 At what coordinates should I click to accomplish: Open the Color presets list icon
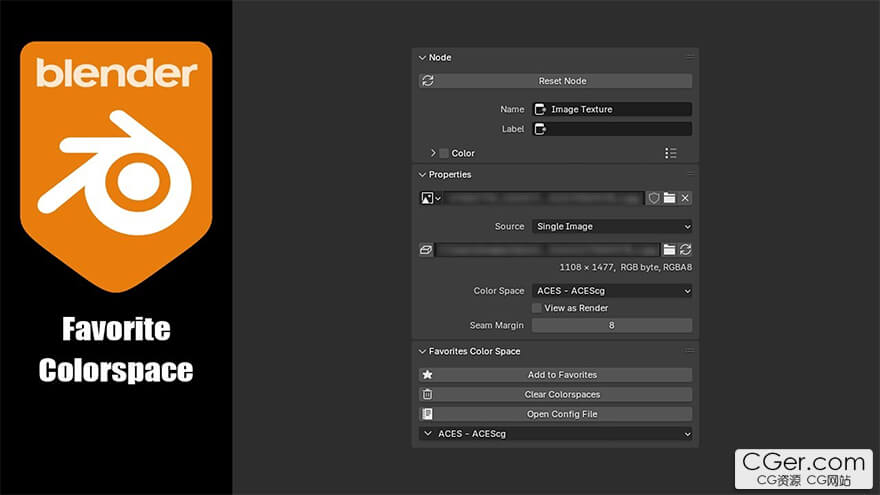670,153
